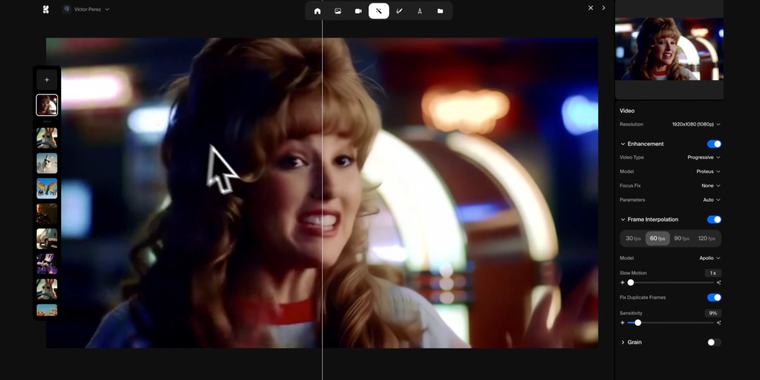Viewport: 760px width, 380px height.
Task: Open the Parameters Auto dropdown
Action: pyautogui.click(x=711, y=200)
